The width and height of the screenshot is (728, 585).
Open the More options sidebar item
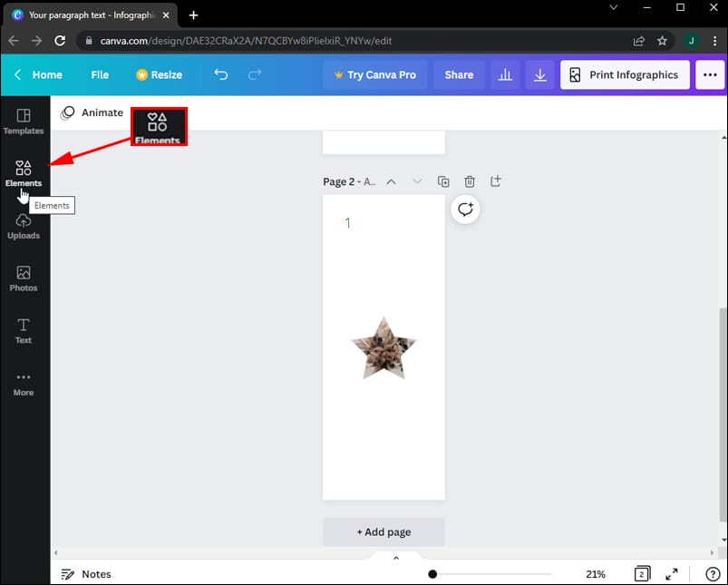[24, 383]
